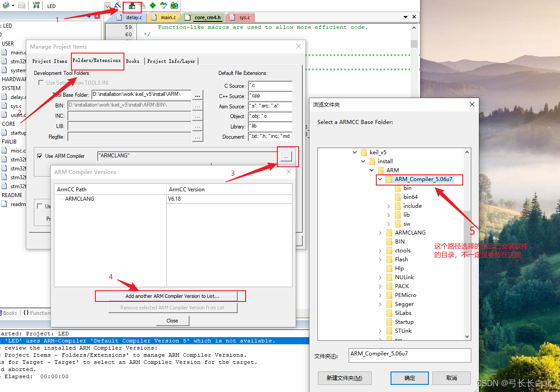
Task: Click the folder icon of bin64
Action: pyautogui.click(x=398, y=197)
